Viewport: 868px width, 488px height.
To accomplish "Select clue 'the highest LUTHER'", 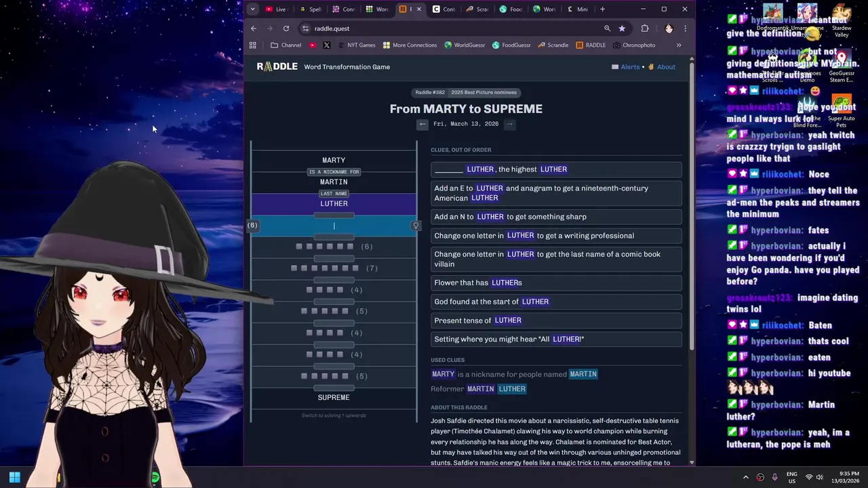I will pos(556,169).
